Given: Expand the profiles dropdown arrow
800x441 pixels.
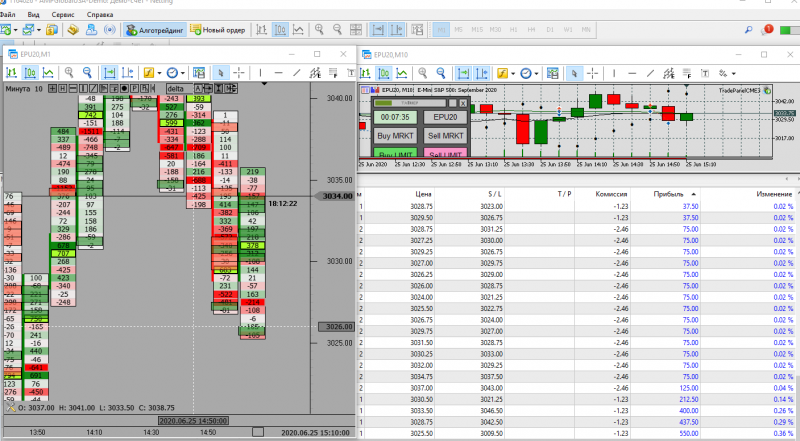Looking at the screenshot, I should point(38,30).
